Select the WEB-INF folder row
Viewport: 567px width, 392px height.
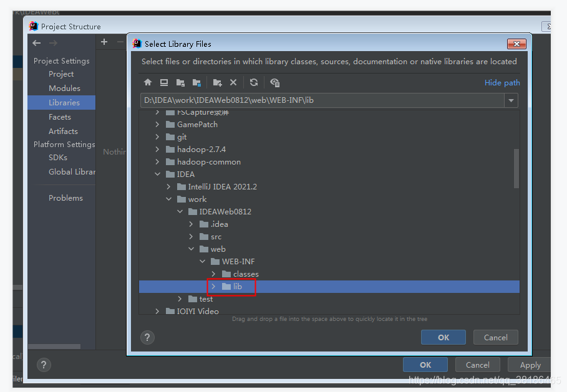pos(329,262)
